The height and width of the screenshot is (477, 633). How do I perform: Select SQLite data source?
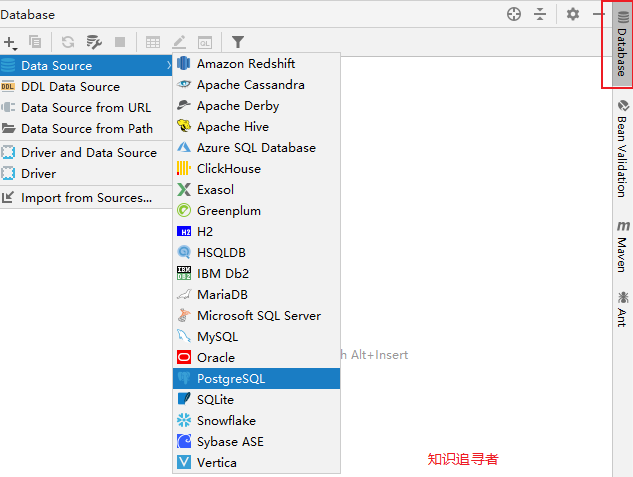[256, 400]
